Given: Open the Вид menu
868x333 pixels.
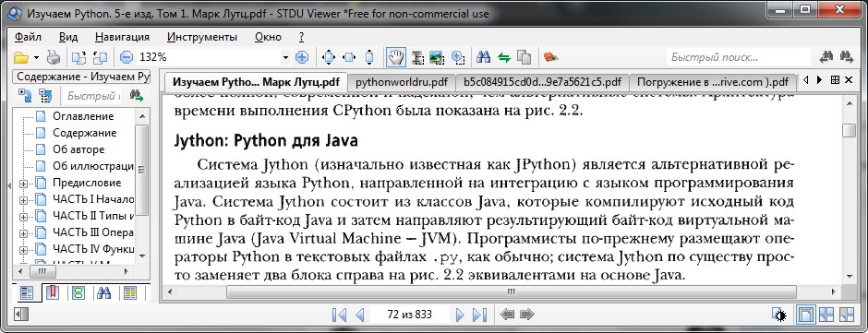Looking at the screenshot, I should pyautogui.click(x=68, y=37).
